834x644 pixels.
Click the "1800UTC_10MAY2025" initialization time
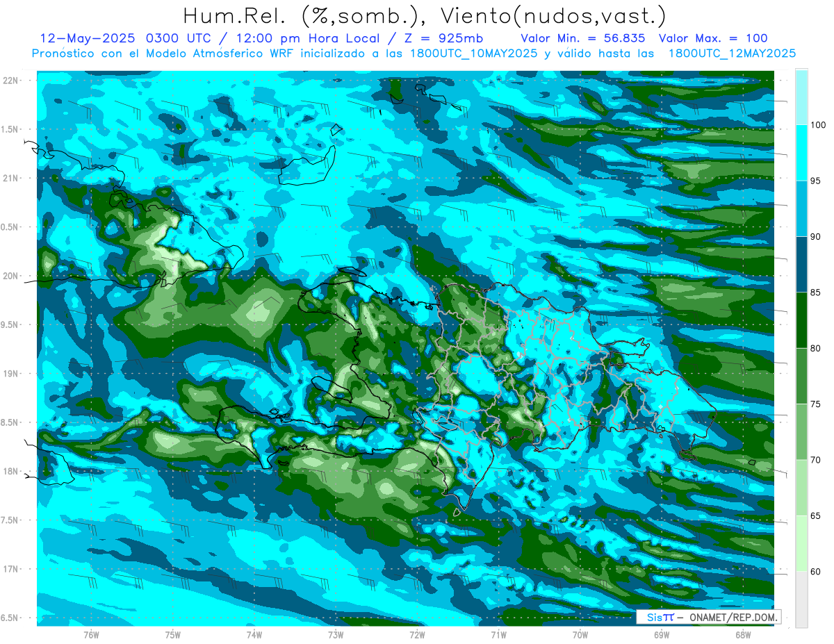(x=473, y=53)
